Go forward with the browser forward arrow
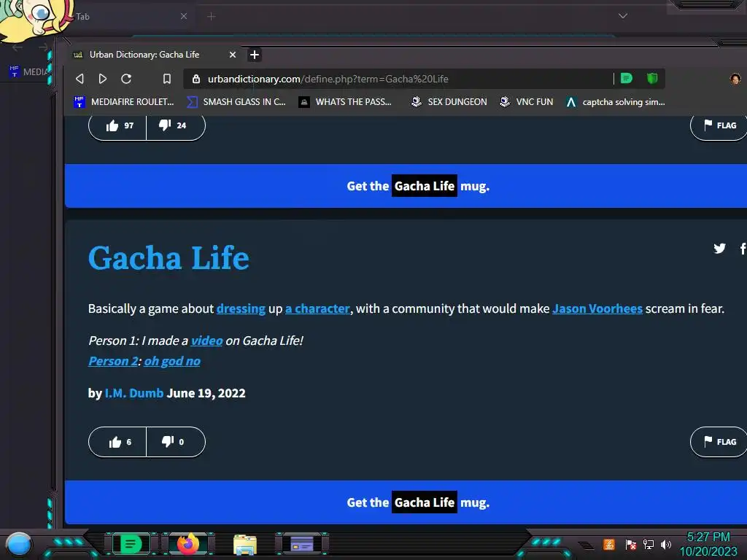This screenshot has width=747, height=560. (102, 79)
